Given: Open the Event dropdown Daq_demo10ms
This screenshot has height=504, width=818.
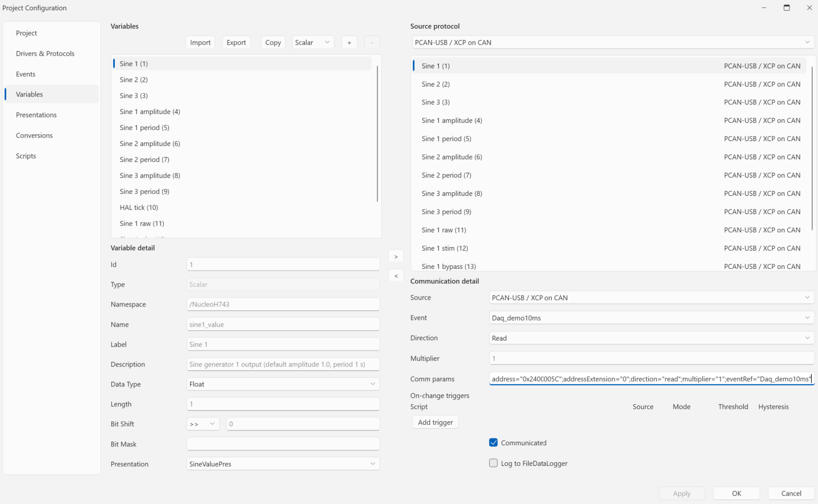Looking at the screenshot, I should tap(652, 318).
